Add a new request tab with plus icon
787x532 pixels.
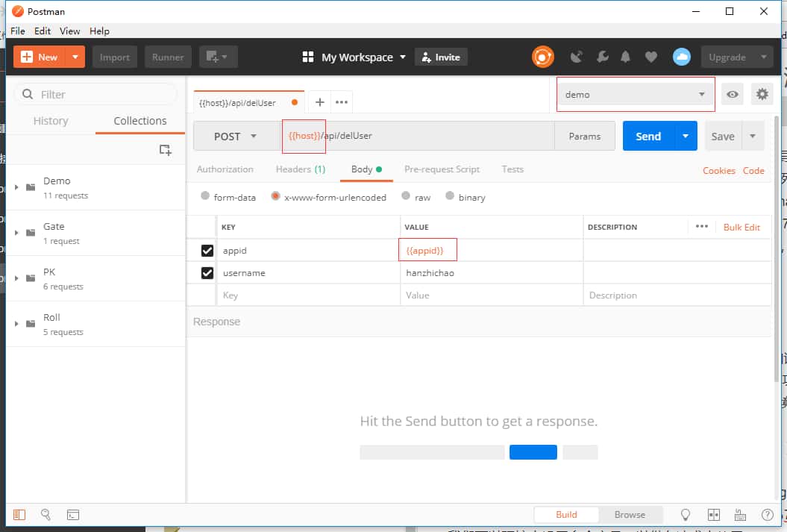319,102
